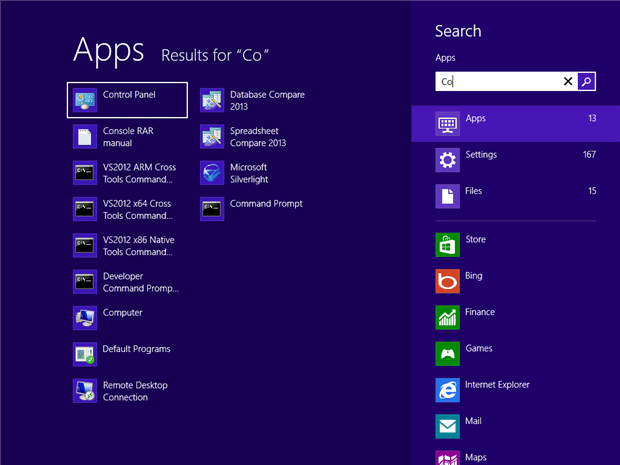Click the Settings gear icon
Viewport: 620px width, 465px height.
(447, 160)
